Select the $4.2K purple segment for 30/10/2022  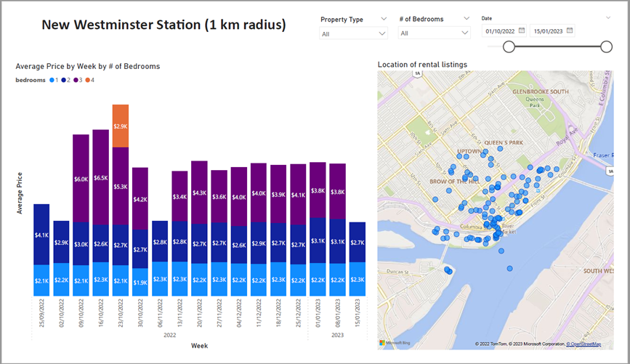140,198
